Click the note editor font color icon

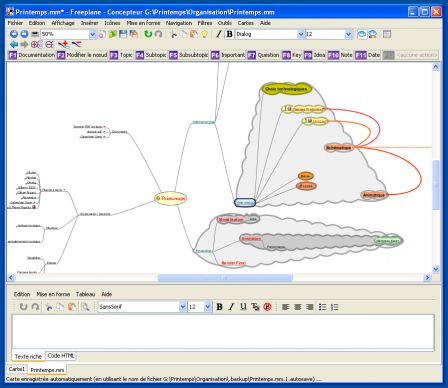255,307
